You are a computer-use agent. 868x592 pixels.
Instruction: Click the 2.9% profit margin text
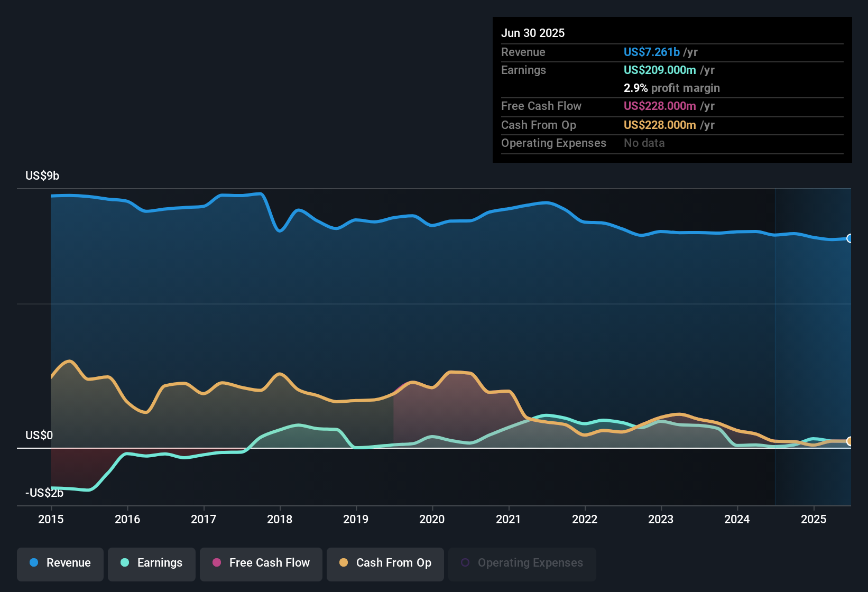click(x=671, y=88)
